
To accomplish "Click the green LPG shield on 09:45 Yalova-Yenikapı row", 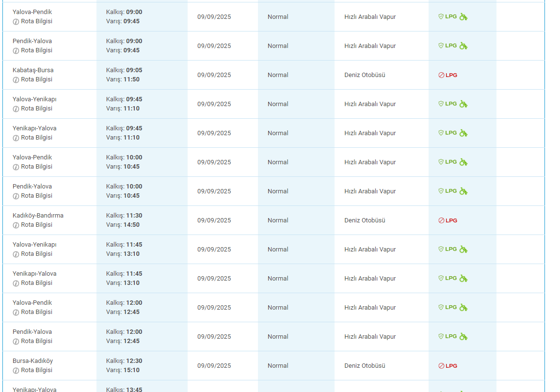I will click(441, 104).
